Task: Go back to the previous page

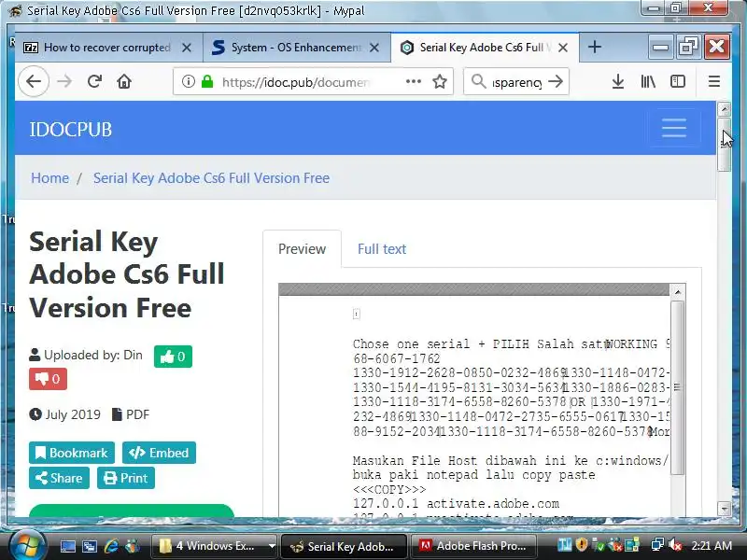Action: point(34,81)
